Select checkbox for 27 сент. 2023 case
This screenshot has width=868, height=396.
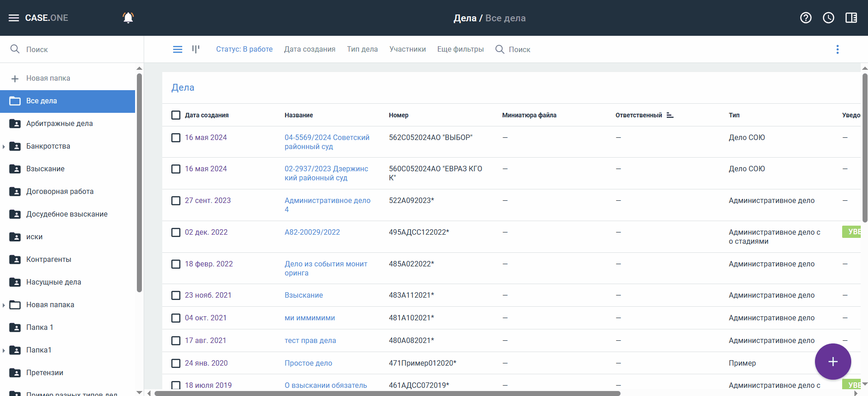click(176, 201)
